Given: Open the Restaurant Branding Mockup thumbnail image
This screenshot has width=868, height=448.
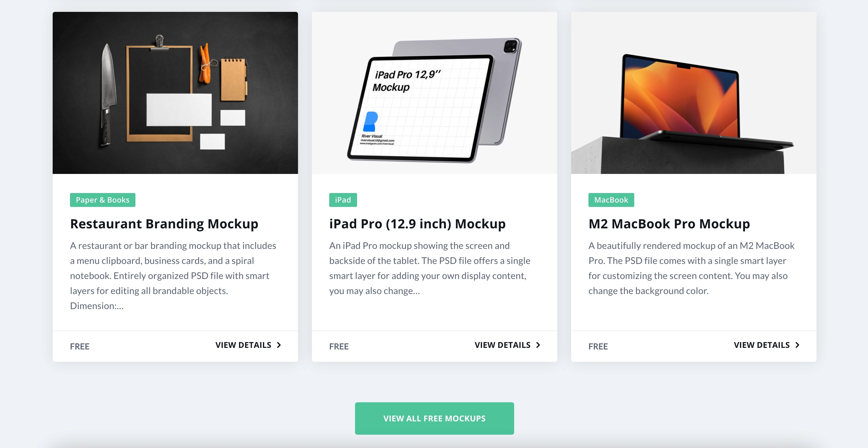Looking at the screenshot, I should click(x=175, y=93).
